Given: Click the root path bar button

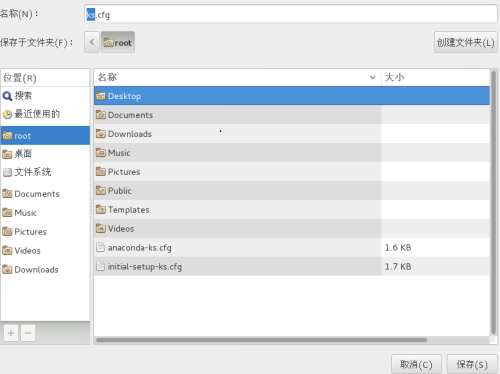Looking at the screenshot, I should pyautogui.click(x=118, y=42).
